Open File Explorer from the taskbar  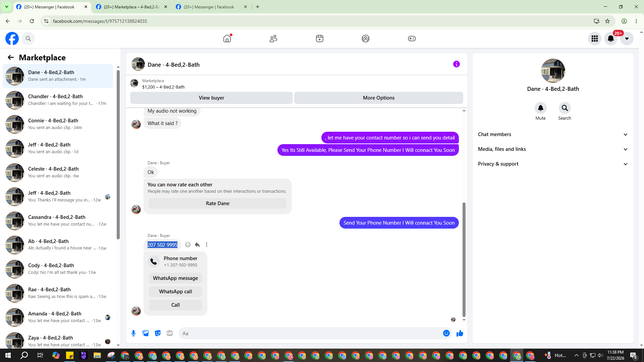pyautogui.click(x=97, y=355)
